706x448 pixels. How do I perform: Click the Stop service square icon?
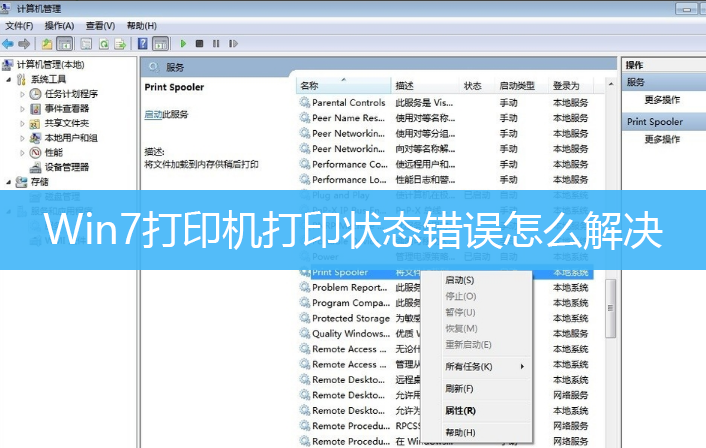(x=199, y=44)
